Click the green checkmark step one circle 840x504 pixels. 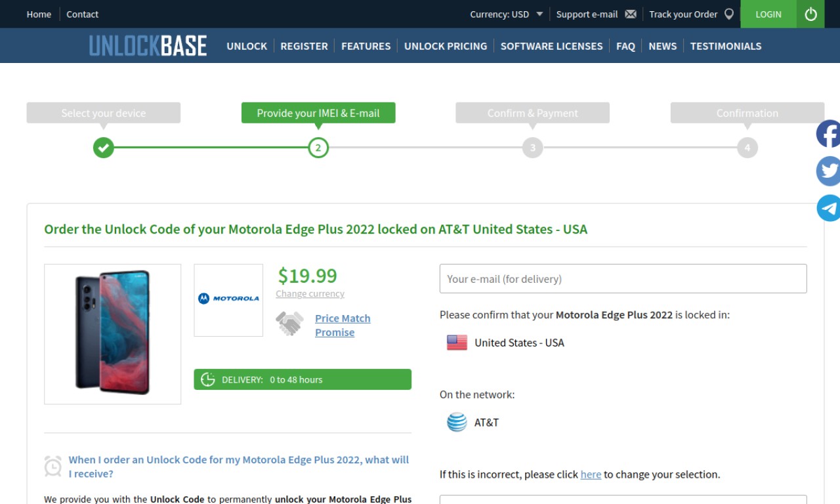point(103,148)
